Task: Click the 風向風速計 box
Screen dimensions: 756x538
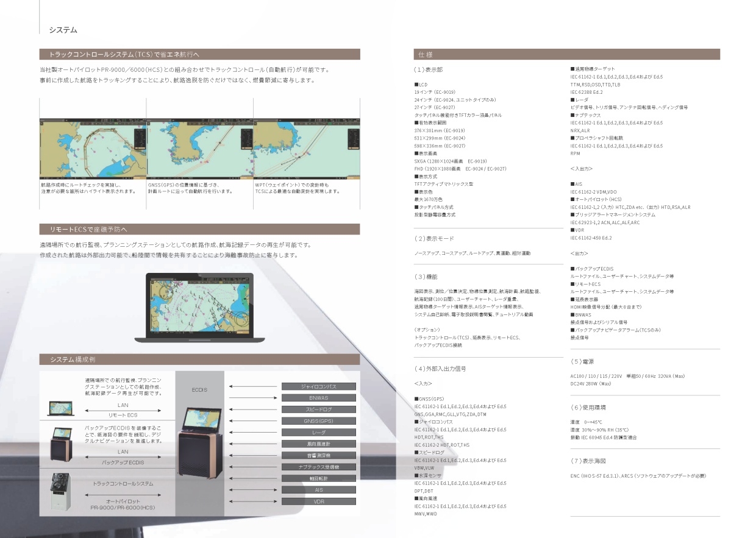Action: click(318, 444)
